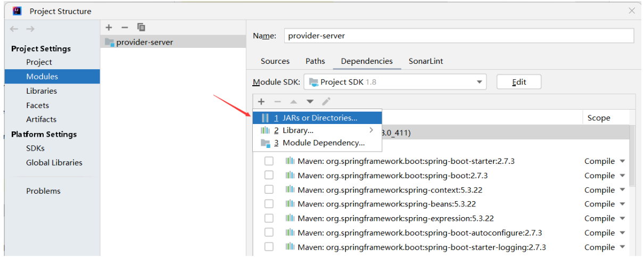Move dependency up
Viewport: 644px width, 257px height.
293,101
